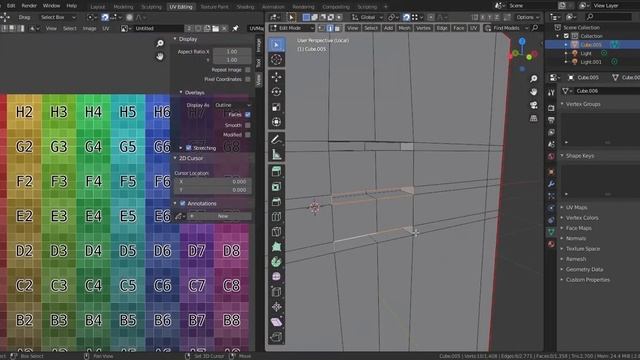This screenshot has height=360, width=640.
Task: Open the Tool settings properties tab
Action: click(551, 93)
